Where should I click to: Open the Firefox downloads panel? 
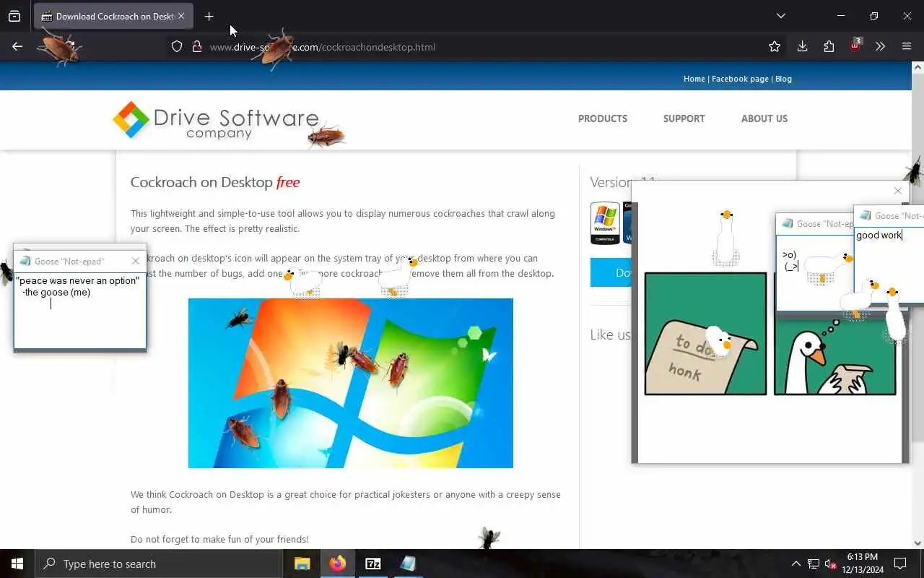(x=802, y=47)
